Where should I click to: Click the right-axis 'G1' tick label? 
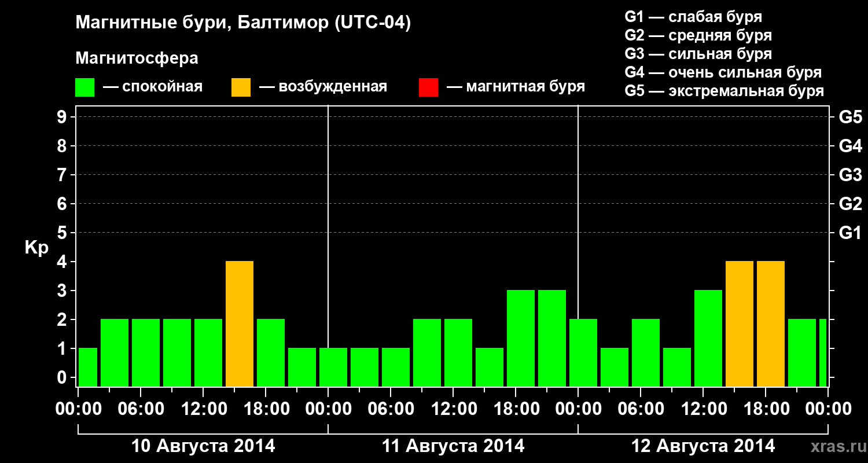(x=851, y=233)
